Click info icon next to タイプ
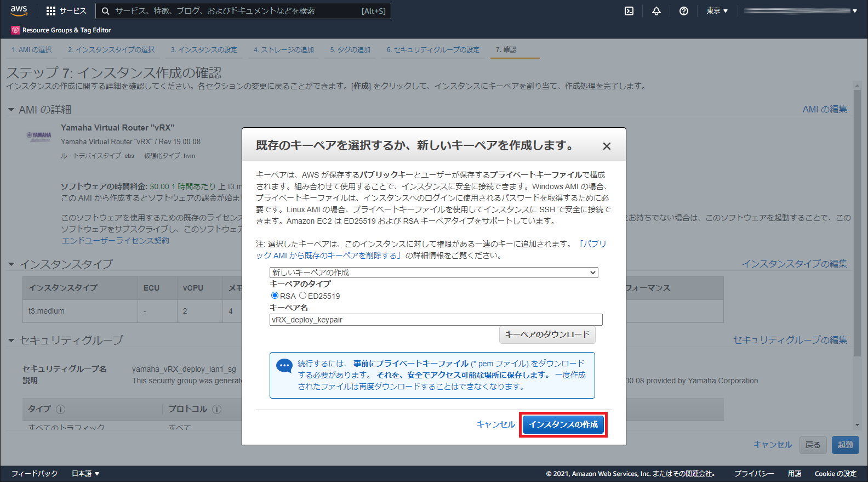868x482 pixels. click(61, 409)
